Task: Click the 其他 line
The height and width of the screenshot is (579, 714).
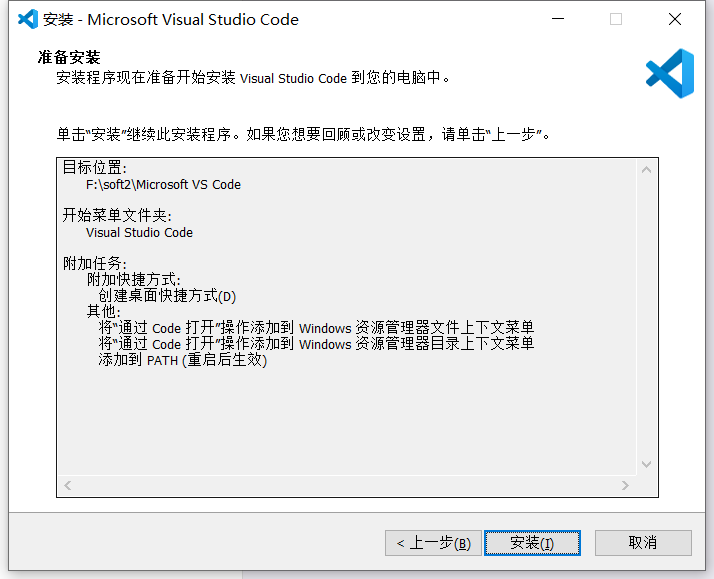Action: click(x=104, y=312)
